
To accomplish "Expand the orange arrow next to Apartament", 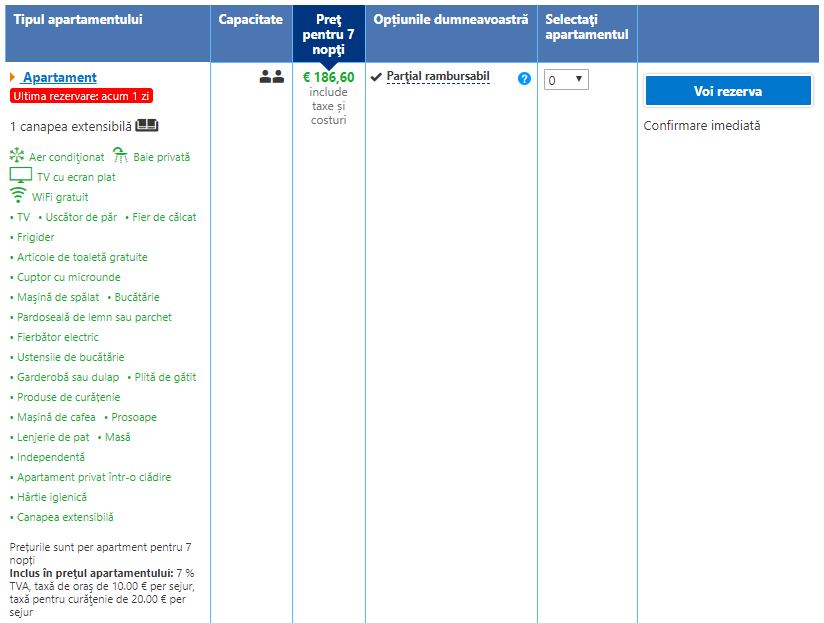I will point(12,77).
